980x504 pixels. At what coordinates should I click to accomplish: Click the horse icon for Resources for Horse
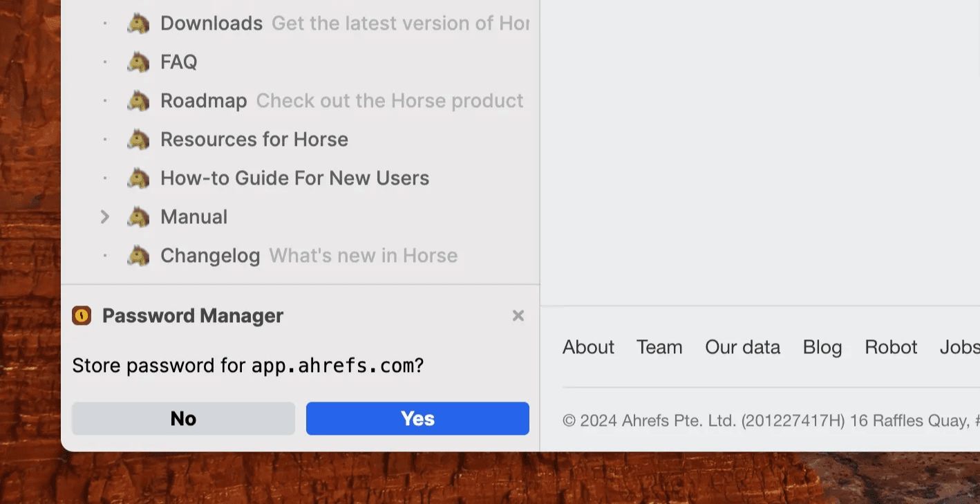pos(139,139)
